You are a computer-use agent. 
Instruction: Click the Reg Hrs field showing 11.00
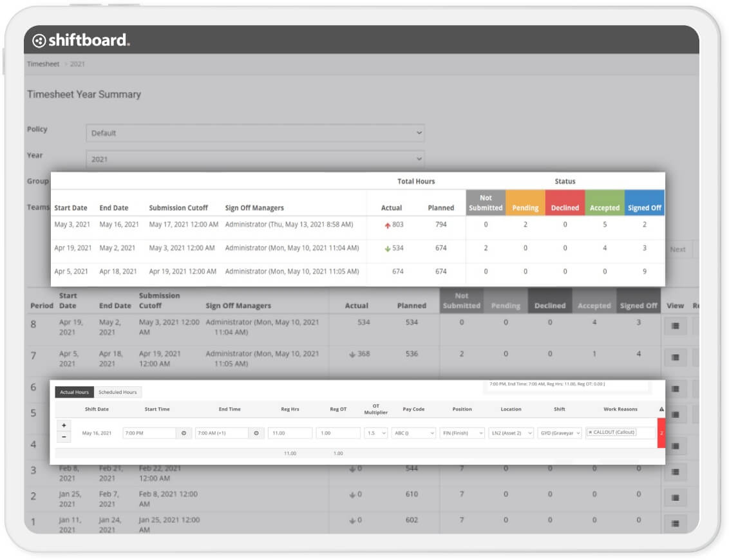pos(290,433)
